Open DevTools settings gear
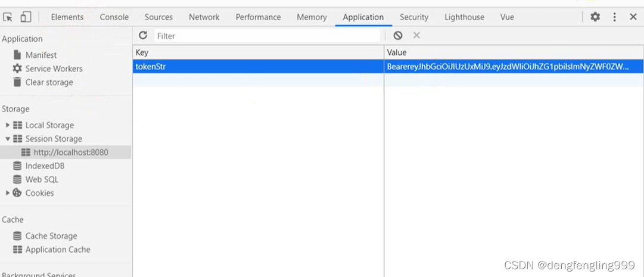Viewport: 644px width, 277px height. 595,17
